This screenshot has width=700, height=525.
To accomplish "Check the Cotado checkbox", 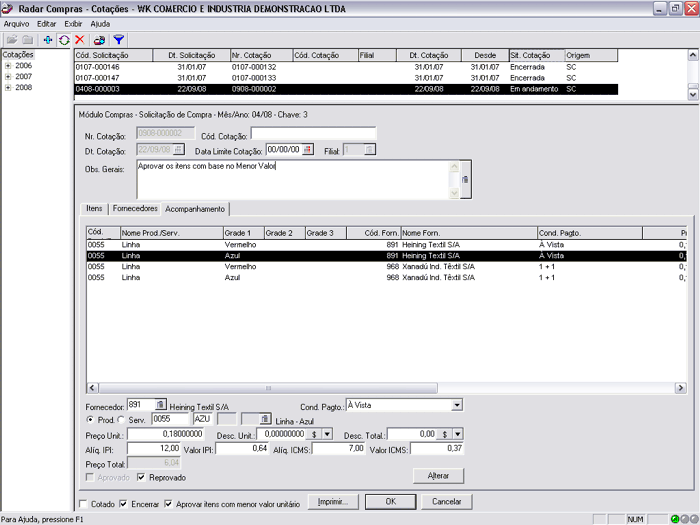I will point(83,504).
